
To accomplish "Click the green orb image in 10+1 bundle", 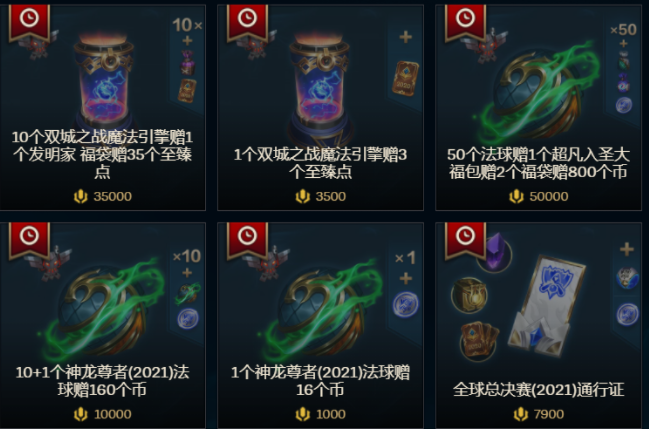I will [x=101, y=311].
